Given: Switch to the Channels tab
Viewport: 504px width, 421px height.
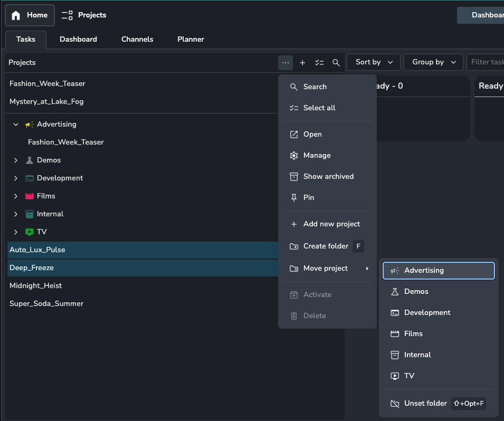Looking at the screenshot, I should (x=137, y=40).
